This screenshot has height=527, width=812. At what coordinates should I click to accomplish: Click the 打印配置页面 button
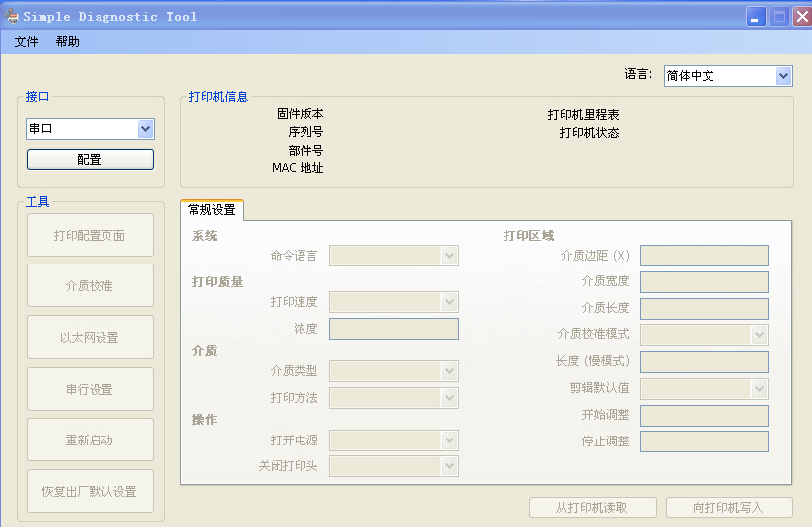[90, 235]
